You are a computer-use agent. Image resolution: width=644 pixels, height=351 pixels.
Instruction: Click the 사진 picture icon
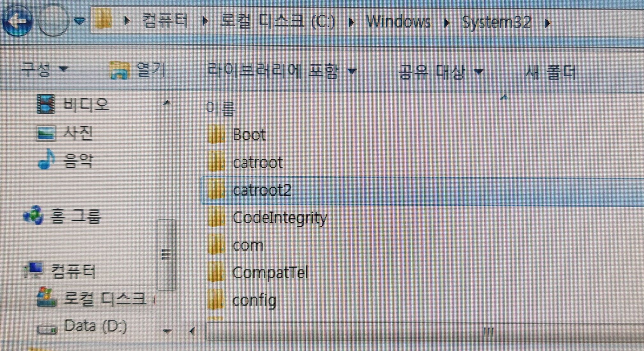point(46,133)
